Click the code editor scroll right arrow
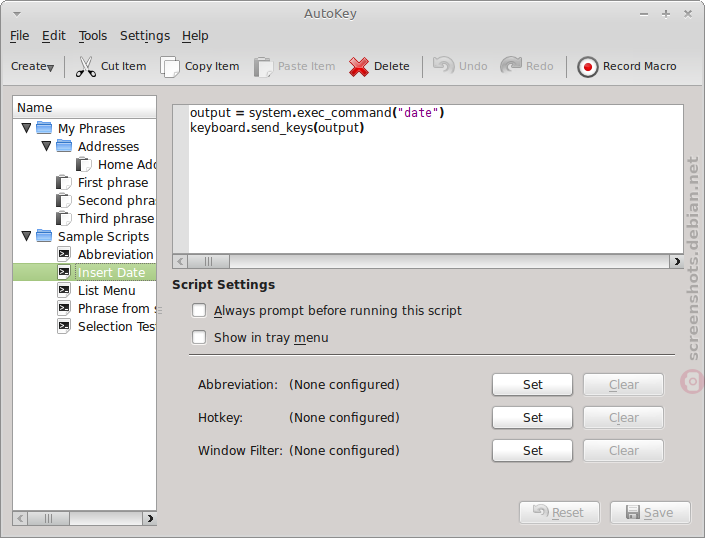This screenshot has width=705, height=538. pyautogui.click(x=677, y=261)
